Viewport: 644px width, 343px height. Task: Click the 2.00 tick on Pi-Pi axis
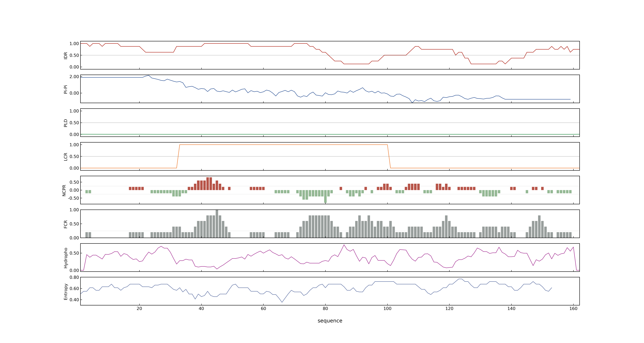[x=74, y=77]
